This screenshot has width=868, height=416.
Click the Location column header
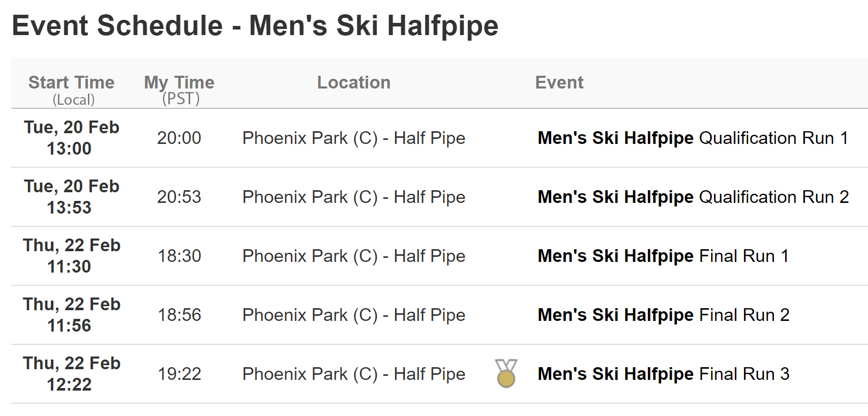(353, 82)
